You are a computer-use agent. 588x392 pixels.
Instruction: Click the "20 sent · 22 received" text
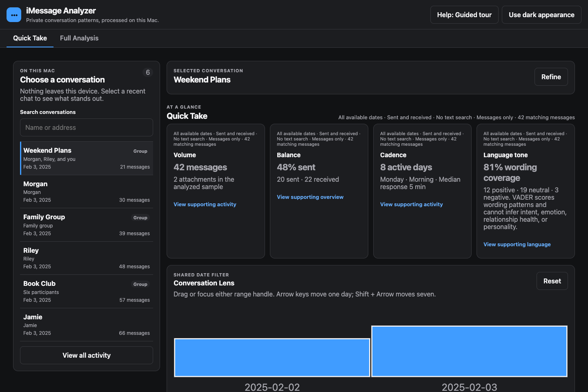[x=308, y=179]
